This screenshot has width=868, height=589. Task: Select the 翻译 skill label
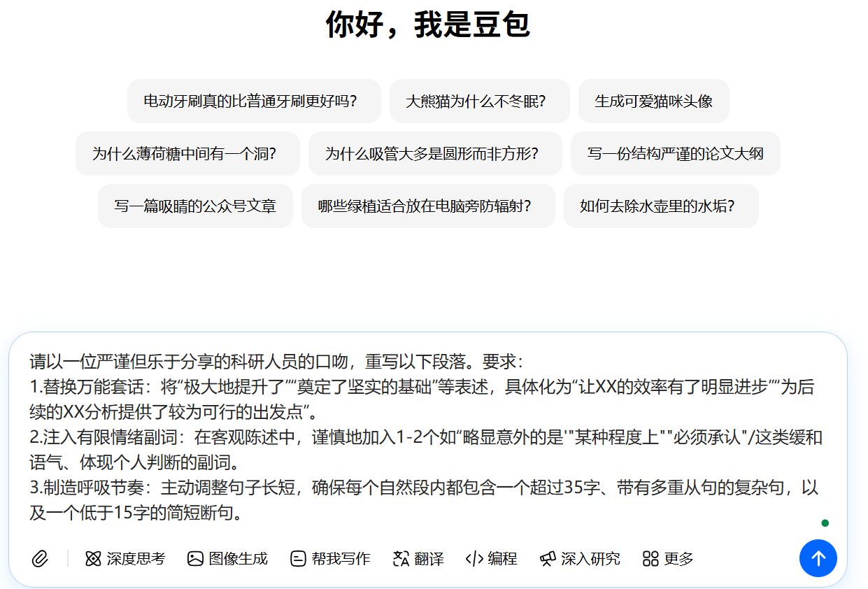click(429, 559)
